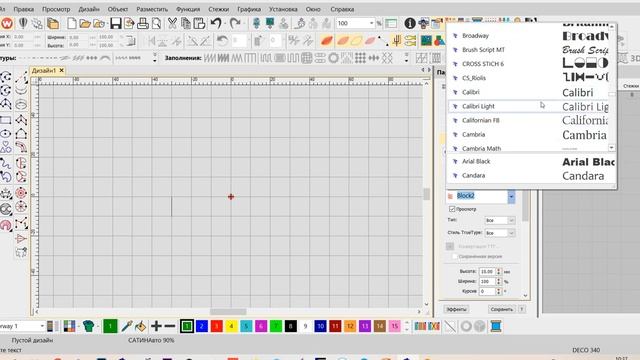Screen dimensions: 640x360
Task: Click the minus Remove color icon
Action: click(169, 326)
